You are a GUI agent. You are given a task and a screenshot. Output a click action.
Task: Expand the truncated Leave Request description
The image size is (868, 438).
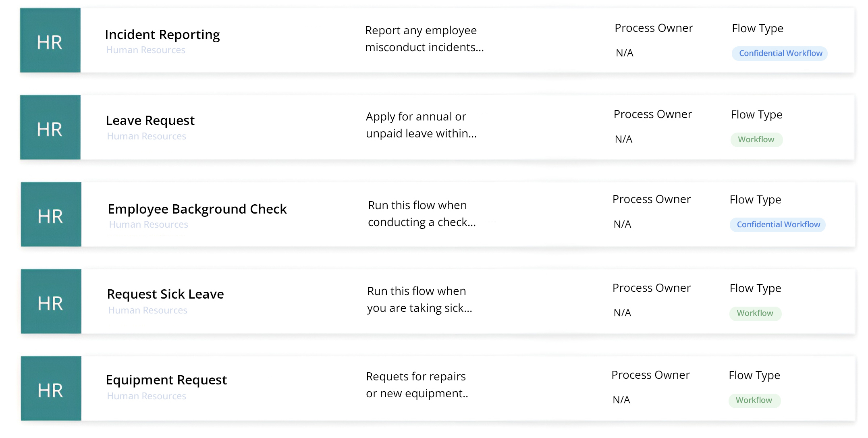pos(421,125)
